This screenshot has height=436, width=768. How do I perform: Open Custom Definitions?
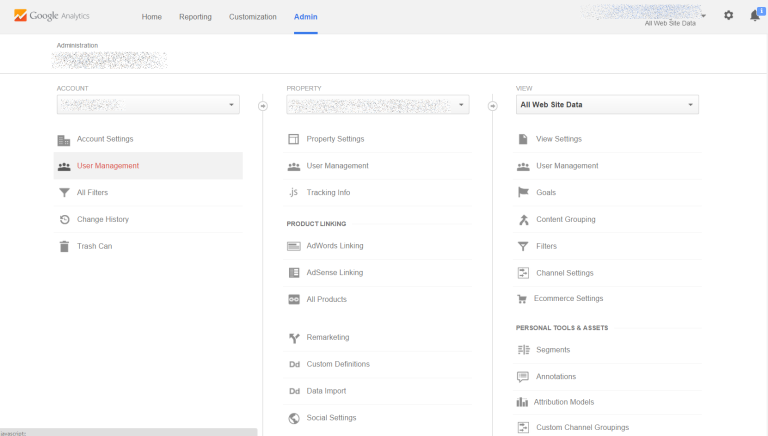(338, 364)
